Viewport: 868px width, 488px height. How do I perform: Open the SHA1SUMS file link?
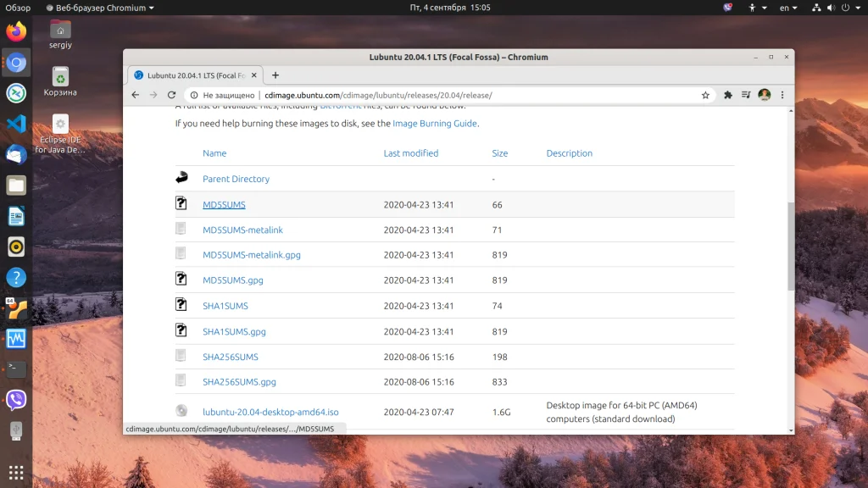click(225, 306)
